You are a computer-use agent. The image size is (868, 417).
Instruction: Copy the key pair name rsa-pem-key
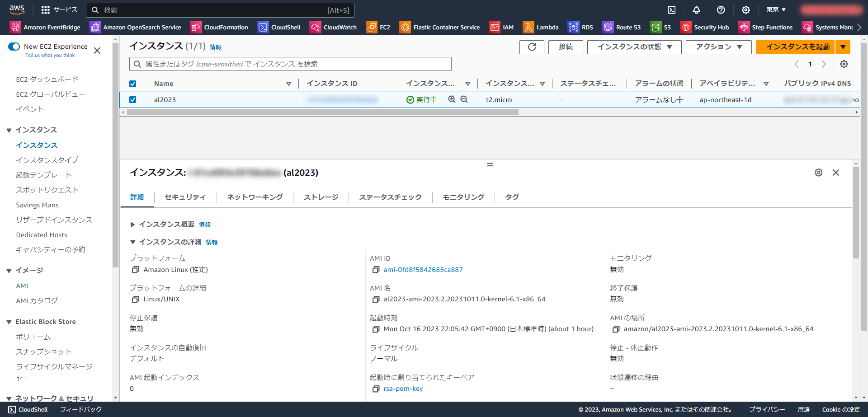pyautogui.click(x=376, y=389)
